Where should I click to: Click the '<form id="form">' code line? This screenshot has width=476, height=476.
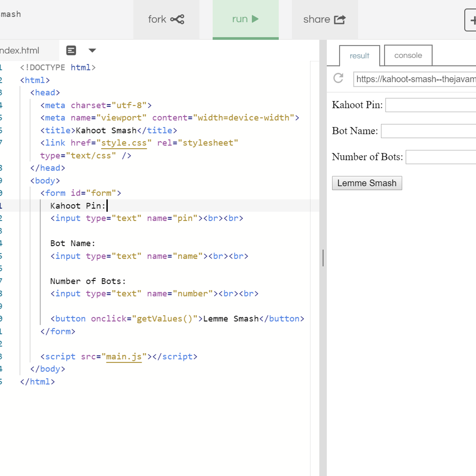tap(81, 193)
